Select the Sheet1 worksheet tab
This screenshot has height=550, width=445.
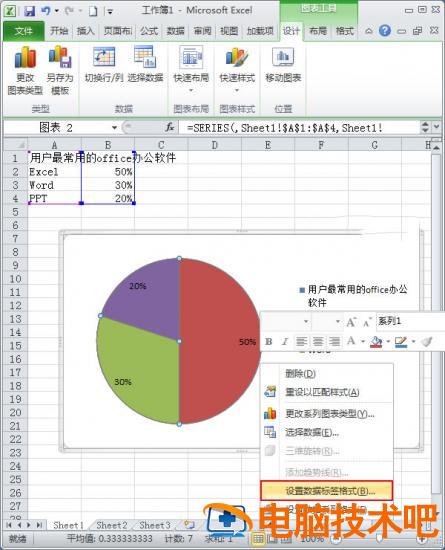(69, 525)
